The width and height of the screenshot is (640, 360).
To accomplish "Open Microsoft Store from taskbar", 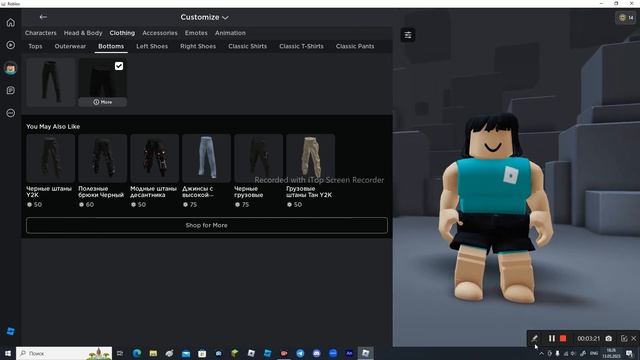I will click(202, 353).
